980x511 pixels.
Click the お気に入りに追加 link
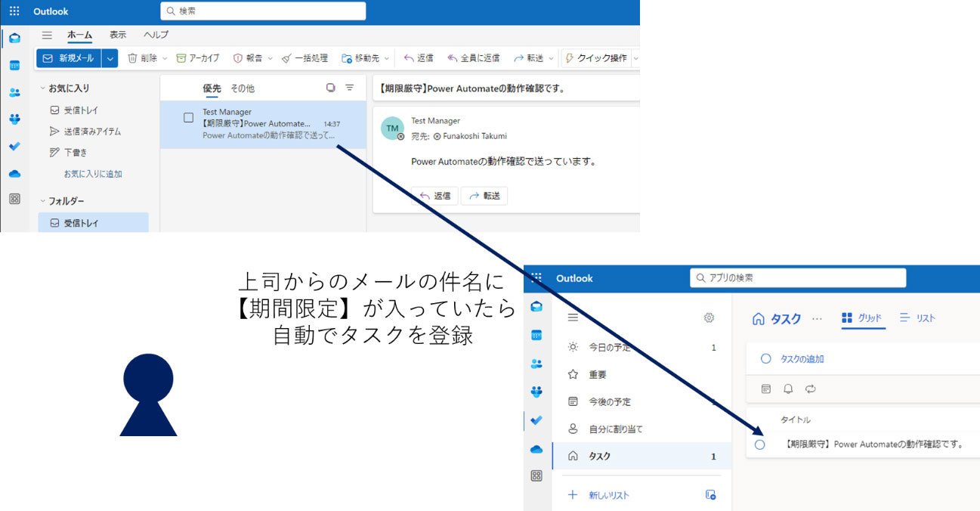pos(93,174)
